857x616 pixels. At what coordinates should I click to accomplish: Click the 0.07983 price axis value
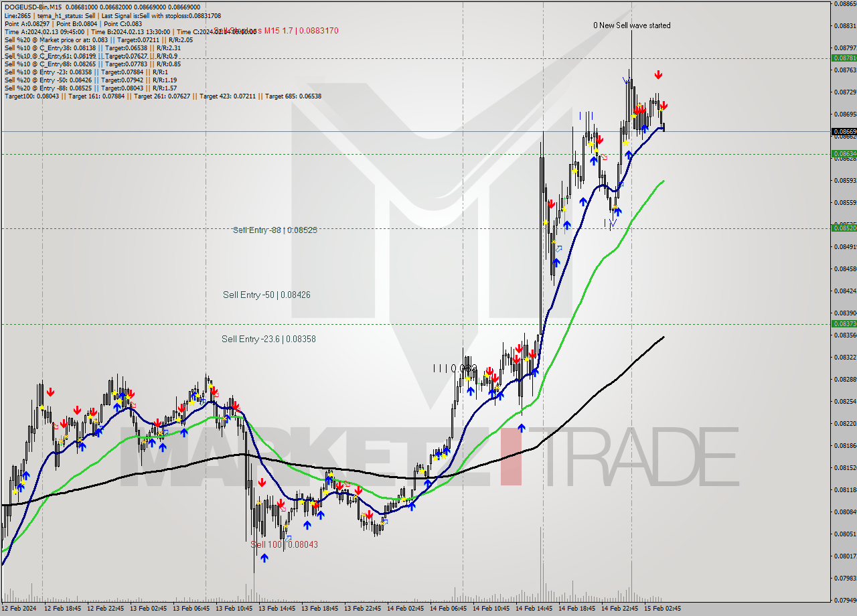pos(845,578)
